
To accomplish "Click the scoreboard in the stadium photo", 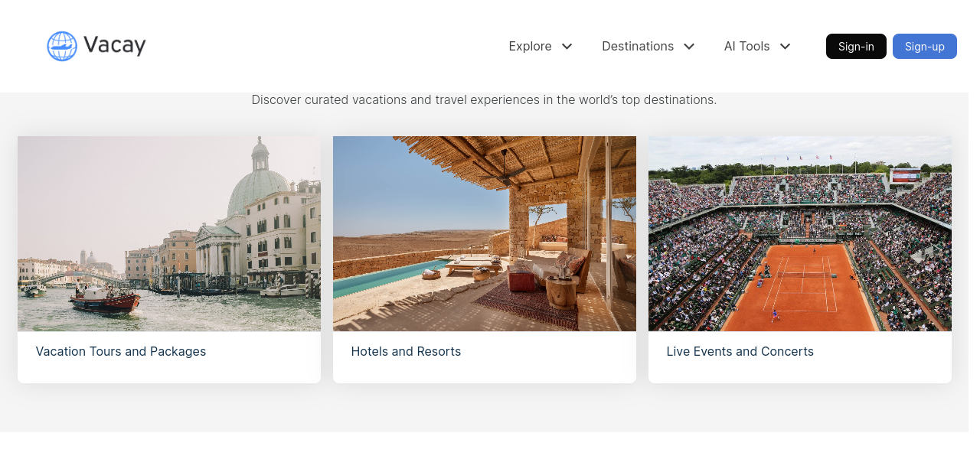I will (x=906, y=175).
